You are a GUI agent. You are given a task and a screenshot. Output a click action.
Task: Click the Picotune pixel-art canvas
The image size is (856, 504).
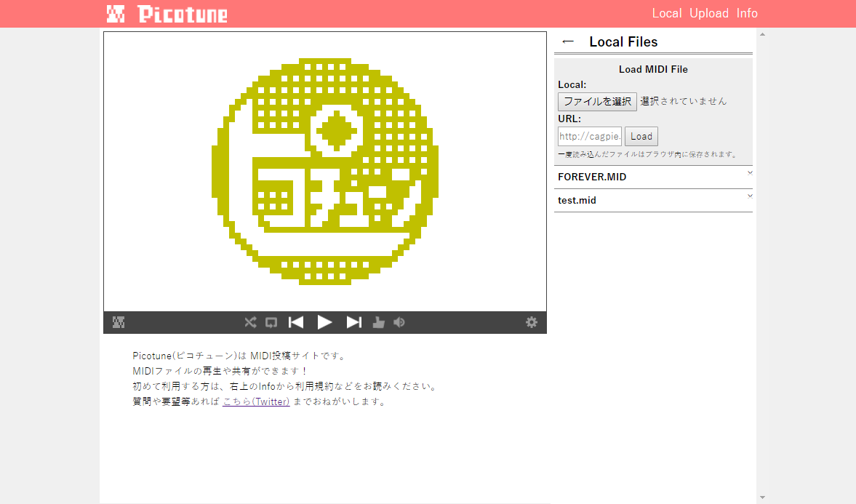click(325, 172)
